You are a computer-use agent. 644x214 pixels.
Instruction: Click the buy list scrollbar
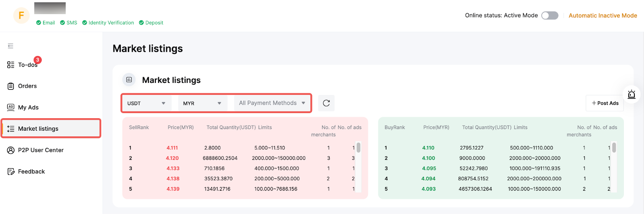614,148
